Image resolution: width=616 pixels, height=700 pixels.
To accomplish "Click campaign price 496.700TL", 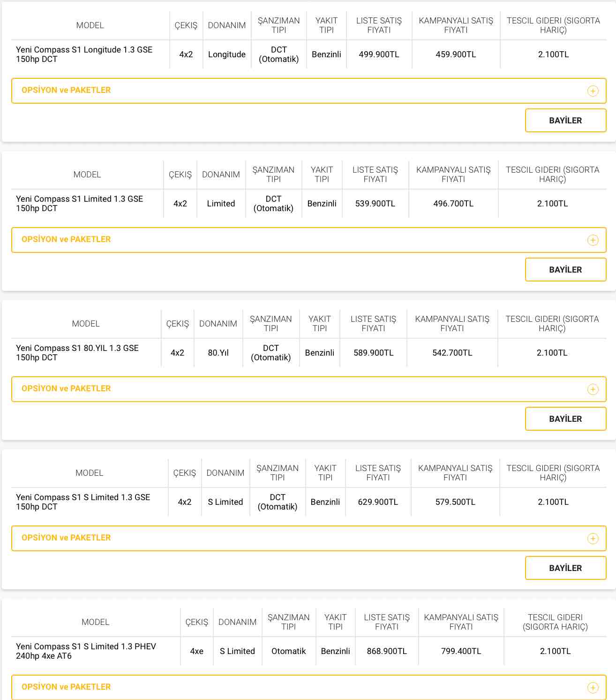I will point(453,204).
